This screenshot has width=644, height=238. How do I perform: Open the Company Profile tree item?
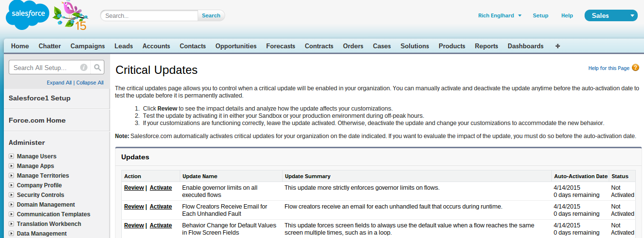[39, 185]
